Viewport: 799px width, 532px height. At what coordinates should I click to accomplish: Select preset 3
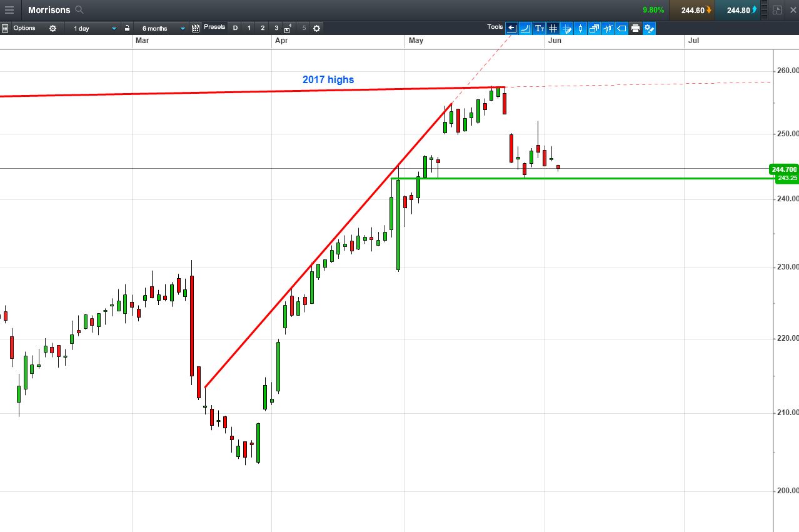coord(276,28)
